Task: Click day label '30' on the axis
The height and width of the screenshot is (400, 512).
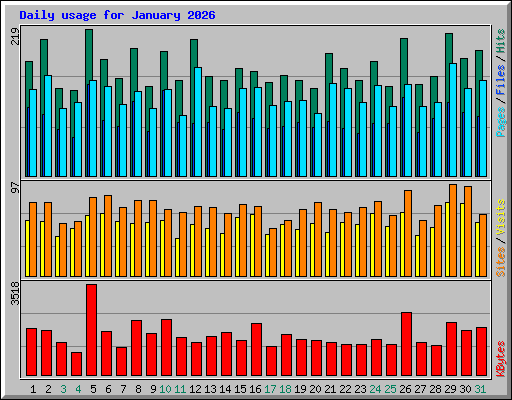Action: (465, 389)
